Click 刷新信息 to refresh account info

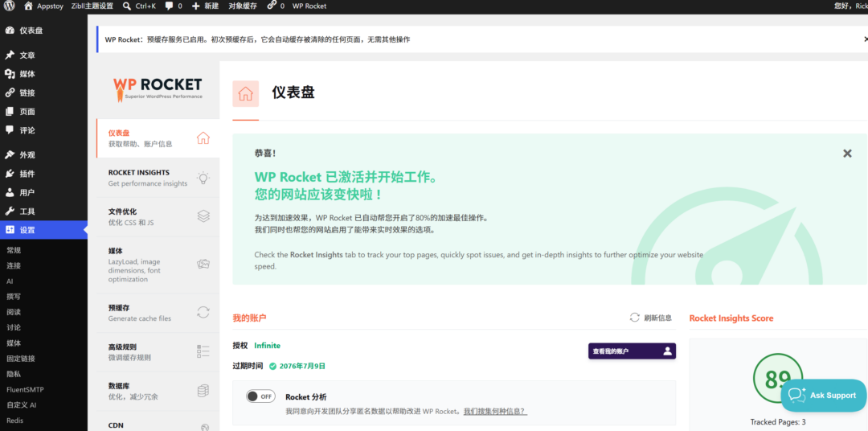[651, 318]
